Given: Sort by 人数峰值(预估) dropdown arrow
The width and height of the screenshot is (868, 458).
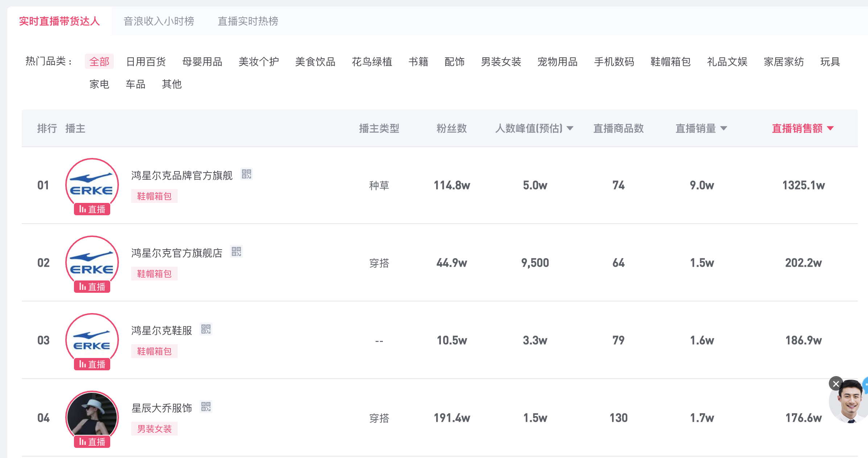Looking at the screenshot, I should click(x=570, y=128).
